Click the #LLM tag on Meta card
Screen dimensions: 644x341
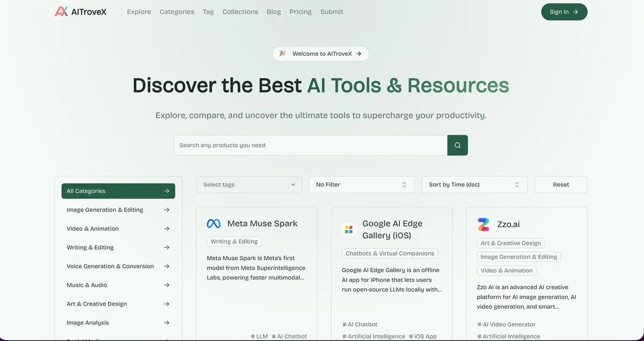click(259, 336)
